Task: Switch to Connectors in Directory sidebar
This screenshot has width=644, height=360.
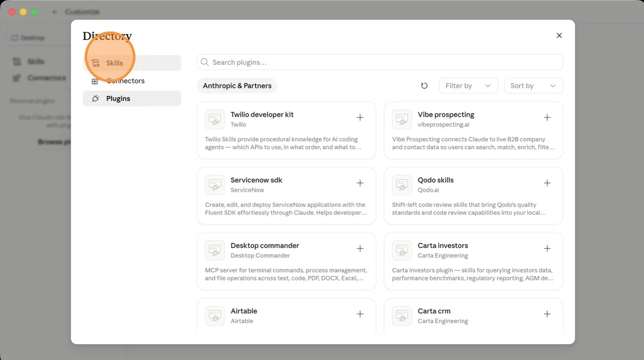Action: (x=132, y=81)
